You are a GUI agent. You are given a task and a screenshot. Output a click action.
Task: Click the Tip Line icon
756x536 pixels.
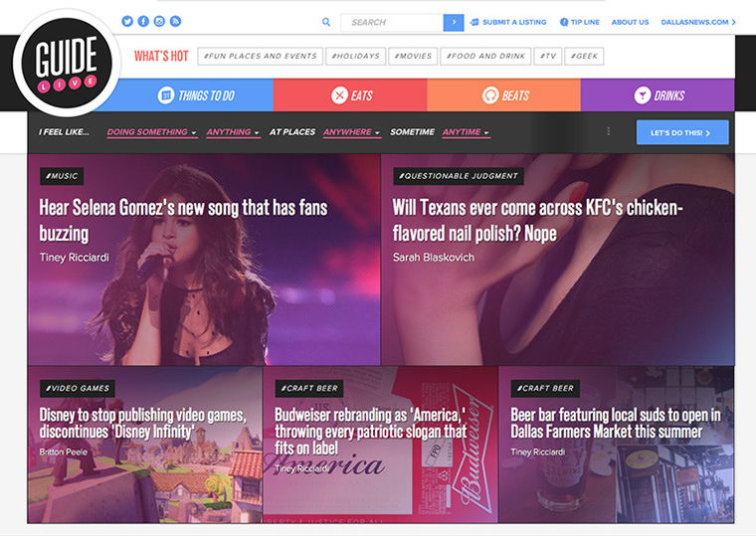pyautogui.click(x=564, y=22)
